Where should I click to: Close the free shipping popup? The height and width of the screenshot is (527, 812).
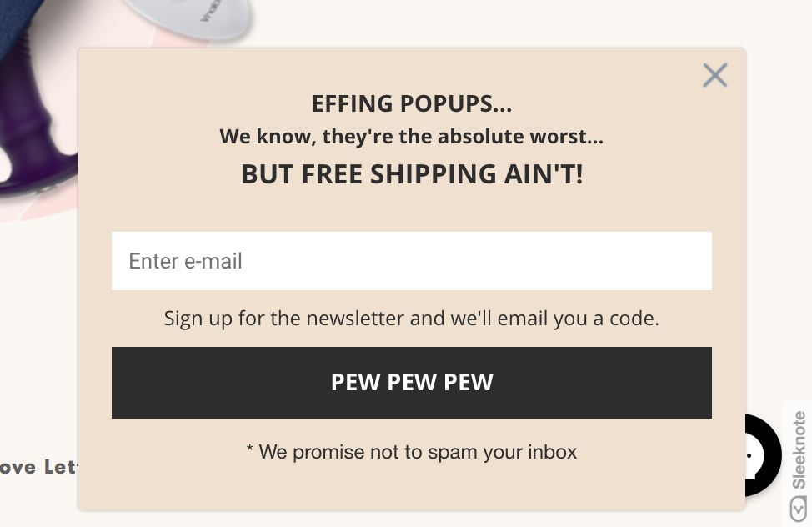coord(714,75)
